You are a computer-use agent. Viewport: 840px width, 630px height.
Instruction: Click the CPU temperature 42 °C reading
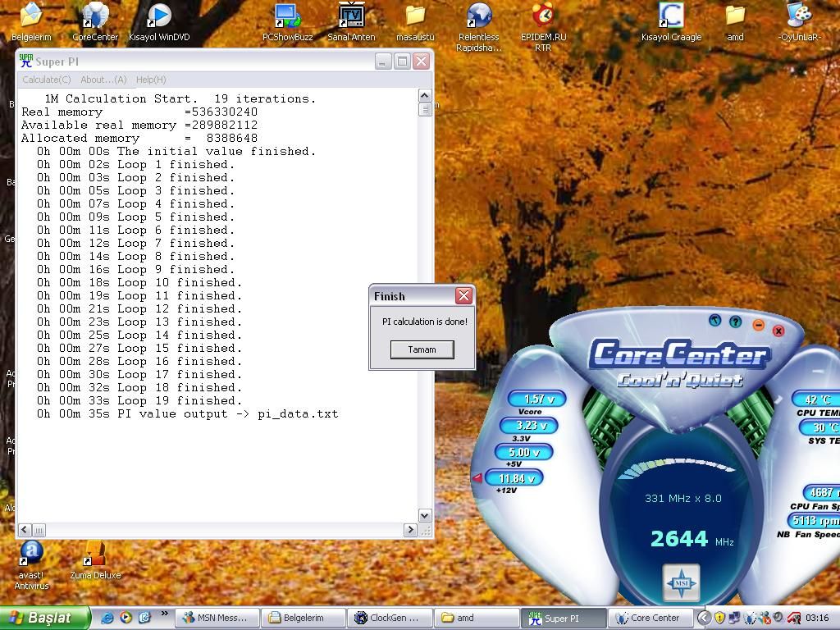816,399
